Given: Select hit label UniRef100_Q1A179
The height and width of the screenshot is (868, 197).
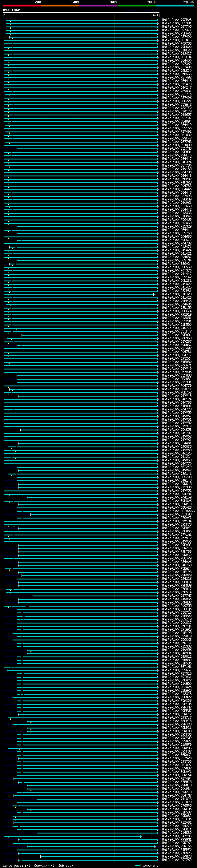Looking at the screenshot, I should (x=176, y=111).
